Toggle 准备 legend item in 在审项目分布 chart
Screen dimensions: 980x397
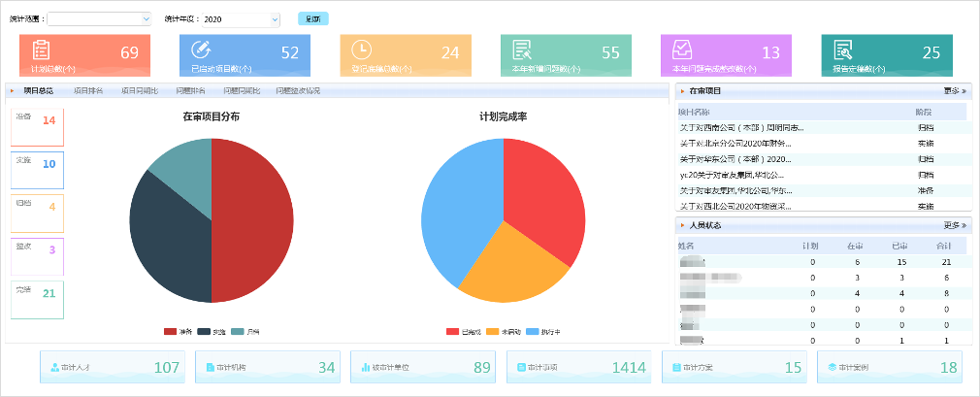tap(177, 332)
